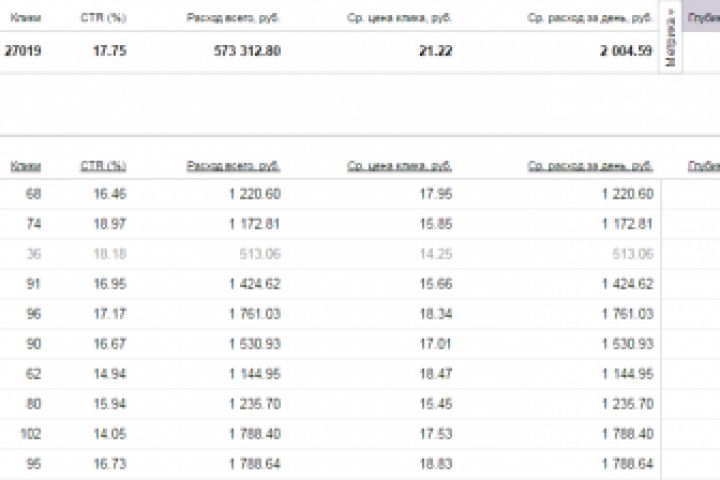
Task: Sort by underlined CTR (%) column link
Action: pyautogui.click(x=103, y=166)
